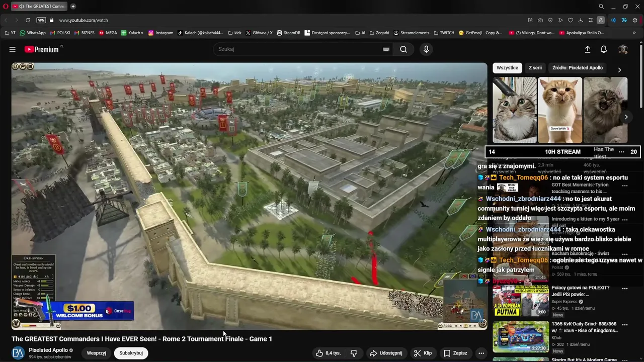Screen dimensions: 644x362
Task: Open the Spray bottle cat short
Action: point(560,110)
